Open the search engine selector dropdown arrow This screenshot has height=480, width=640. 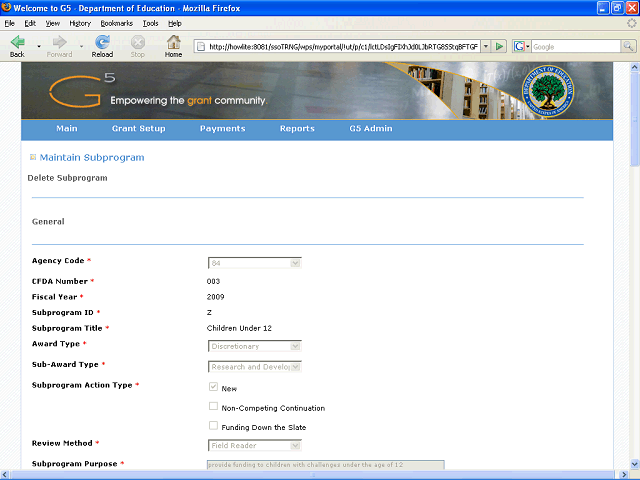tap(528, 47)
